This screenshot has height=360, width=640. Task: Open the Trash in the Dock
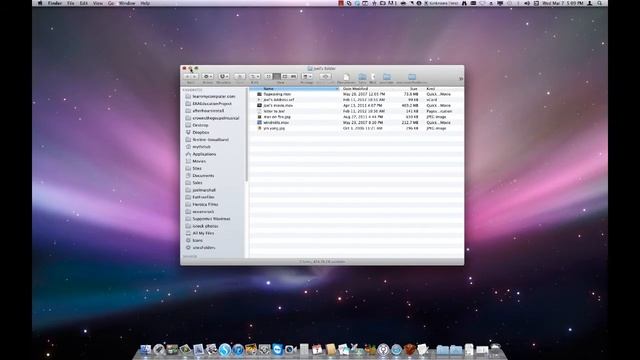pos(496,349)
